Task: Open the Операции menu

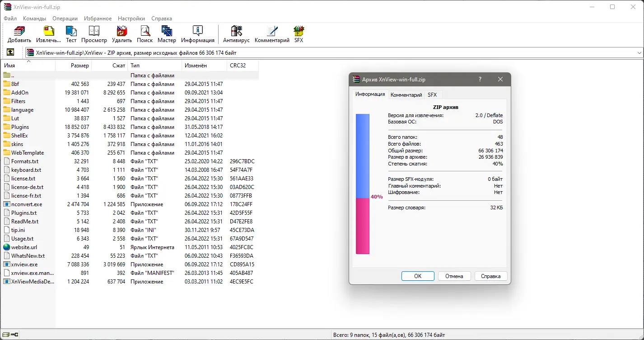Action: point(65,19)
